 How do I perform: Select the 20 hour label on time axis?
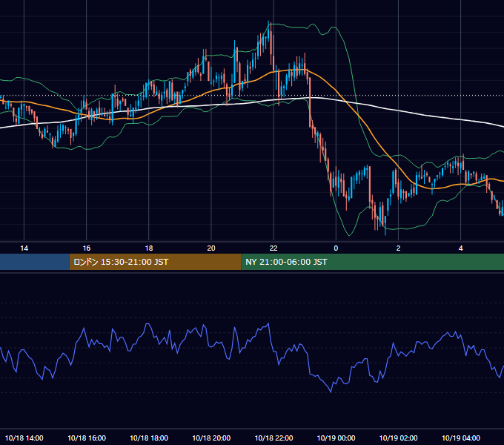(x=211, y=248)
